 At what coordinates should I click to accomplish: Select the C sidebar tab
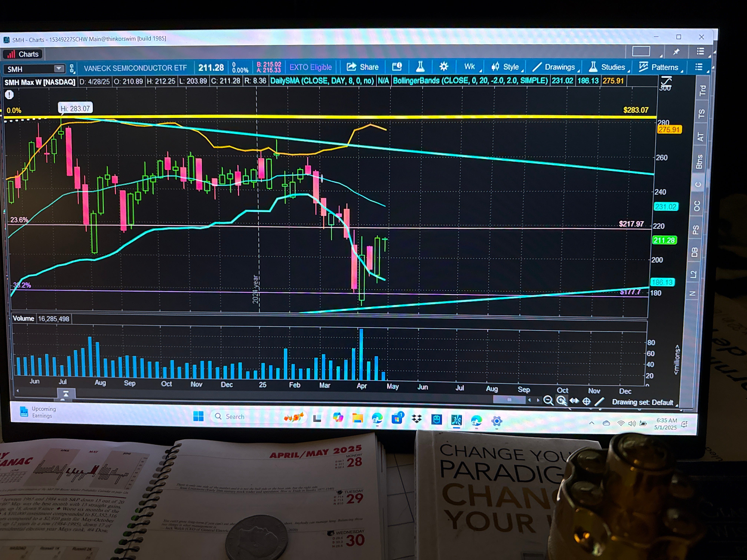coord(698,184)
